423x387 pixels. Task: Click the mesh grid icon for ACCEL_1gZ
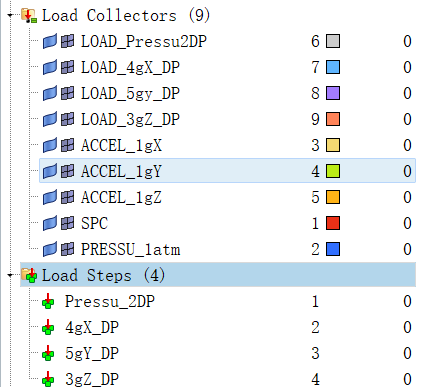(68, 197)
